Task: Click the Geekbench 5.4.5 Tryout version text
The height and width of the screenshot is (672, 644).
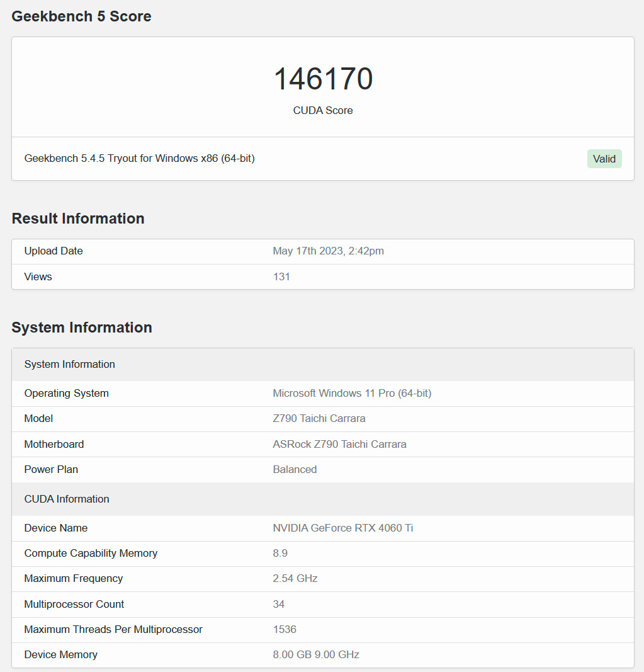Action: 140,159
